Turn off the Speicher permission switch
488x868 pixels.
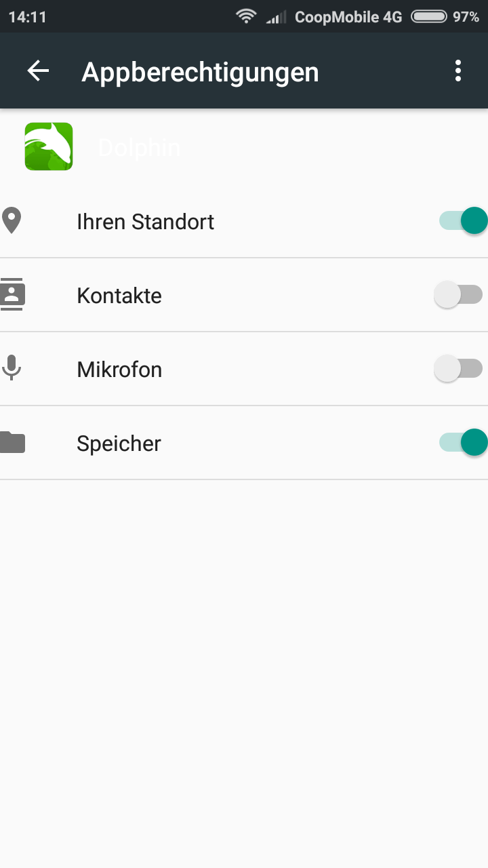pos(462,443)
